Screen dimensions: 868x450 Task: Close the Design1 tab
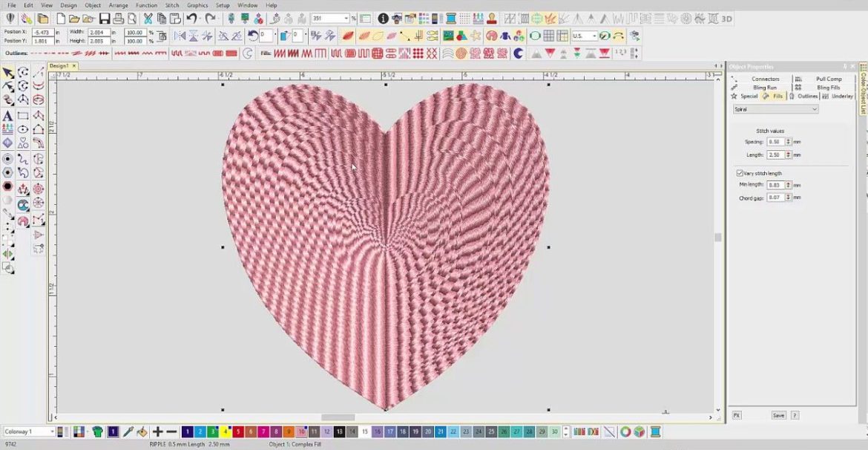click(x=74, y=66)
